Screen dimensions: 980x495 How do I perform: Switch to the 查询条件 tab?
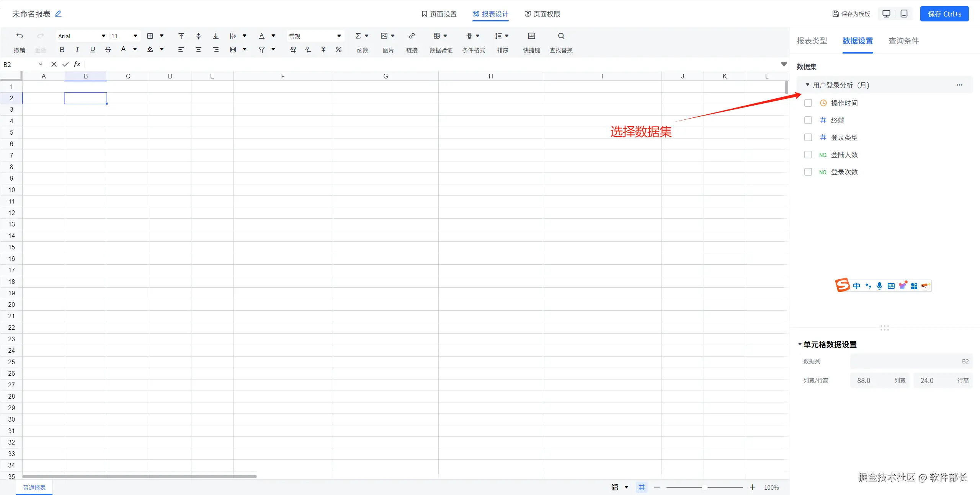tap(903, 41)
